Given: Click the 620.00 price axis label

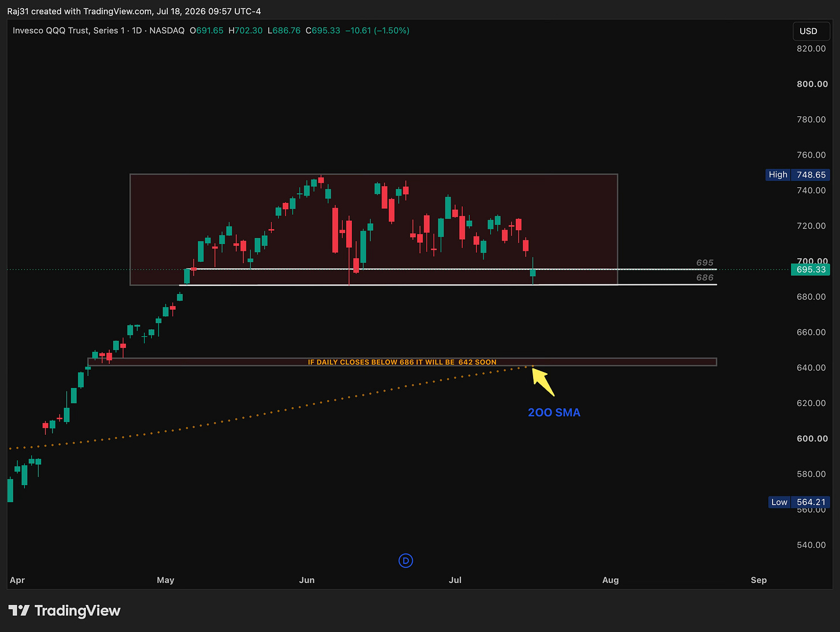Looking at the screenshot, I should click(x=812, y=403).
